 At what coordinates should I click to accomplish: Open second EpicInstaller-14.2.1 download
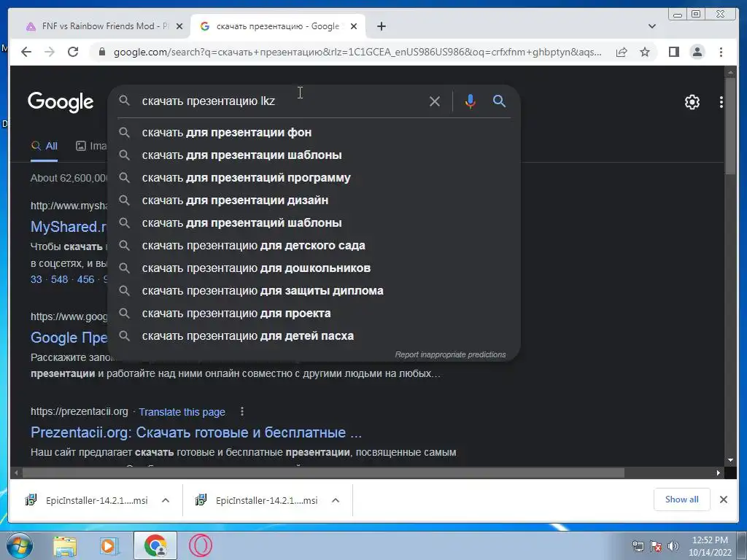click(258, 500)
